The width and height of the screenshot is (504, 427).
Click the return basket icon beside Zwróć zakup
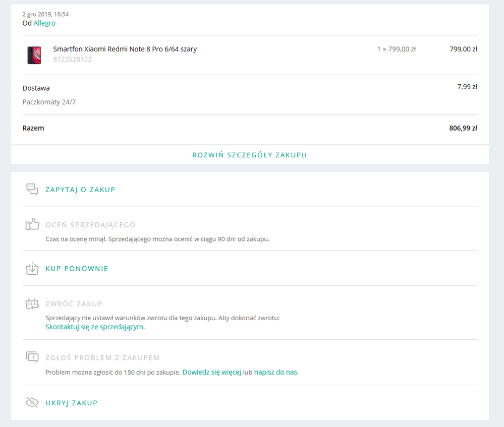click(x=32, y=303)
